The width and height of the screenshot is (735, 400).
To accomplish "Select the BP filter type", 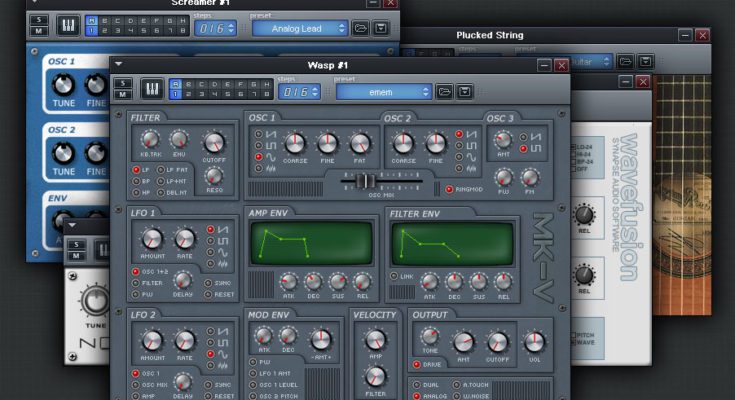I will [136, 181].
